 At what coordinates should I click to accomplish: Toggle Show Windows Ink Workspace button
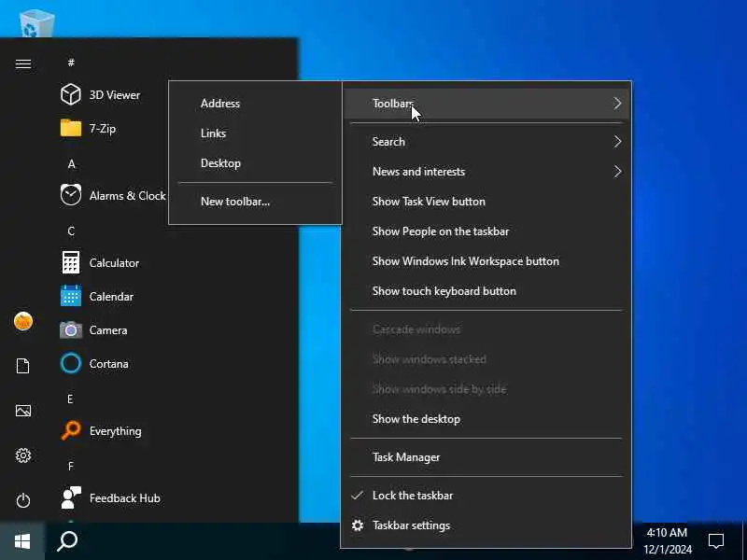coord(486,261)
